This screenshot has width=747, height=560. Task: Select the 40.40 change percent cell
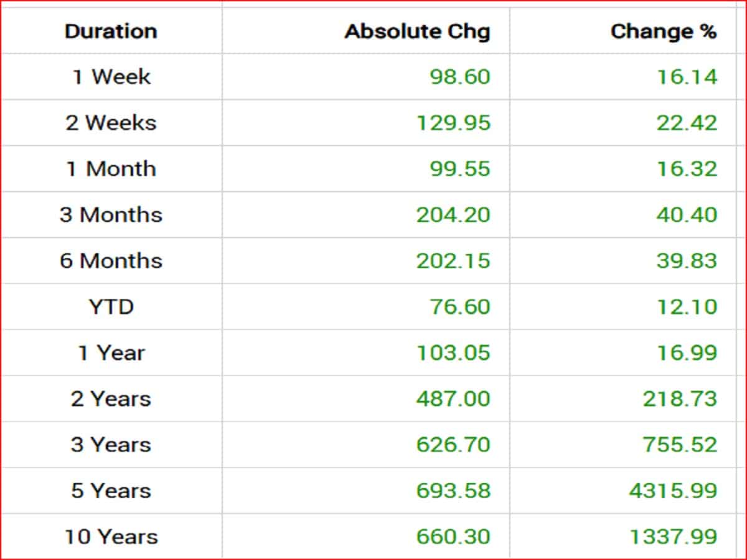pyautogui.click(x=687, y=215)
